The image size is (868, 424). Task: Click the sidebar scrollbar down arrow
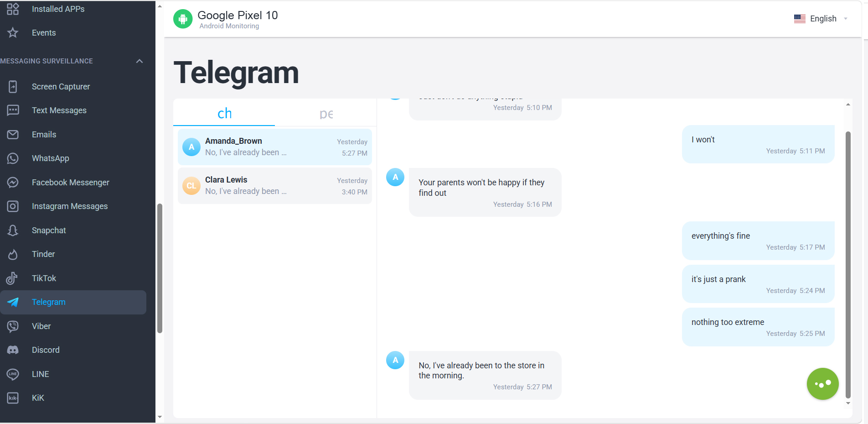tap(160, 417)
